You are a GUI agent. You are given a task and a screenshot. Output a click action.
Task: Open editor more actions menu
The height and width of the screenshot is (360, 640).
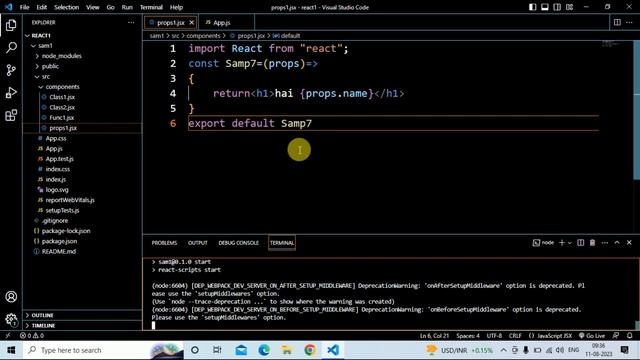tap(629, 22)
